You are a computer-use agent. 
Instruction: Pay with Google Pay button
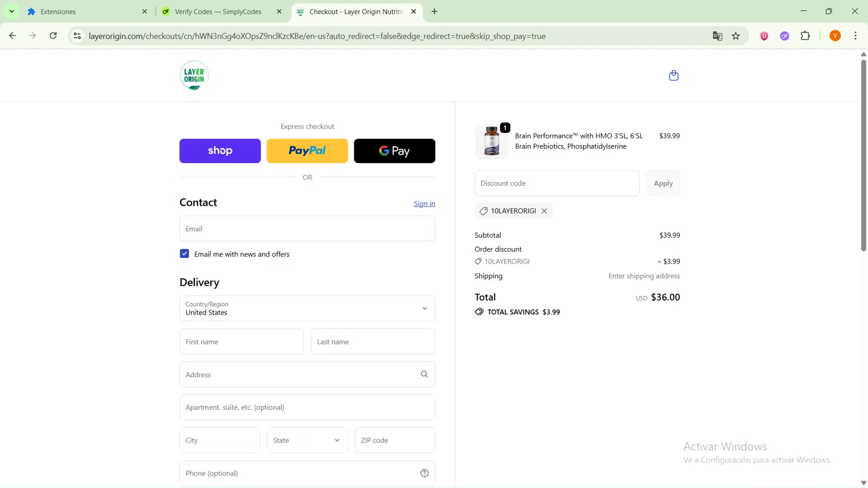(x=395, y=151)
